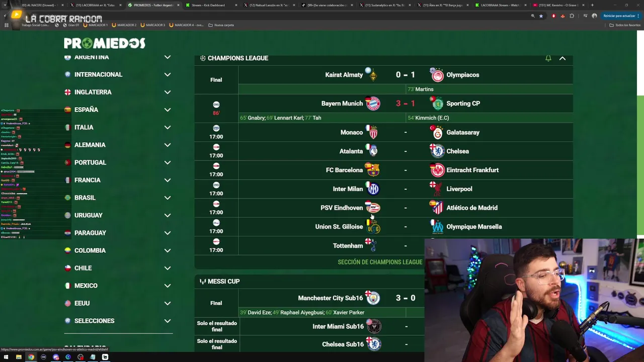Click the Liverpool crest
The width and height of the screenshot is (644, 362).
tap(437, 189)
